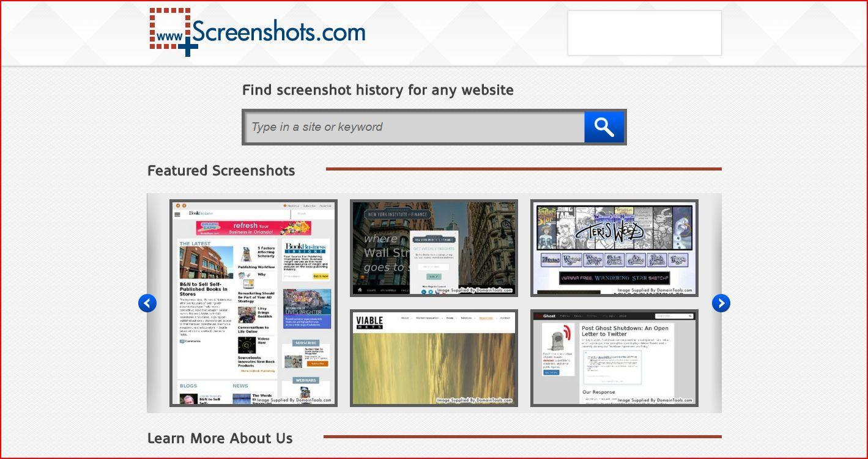The width and height of the screenshot is (868, 459).
Task: Click home icon in NY Institute screenshot
Action: click(358, 290)
